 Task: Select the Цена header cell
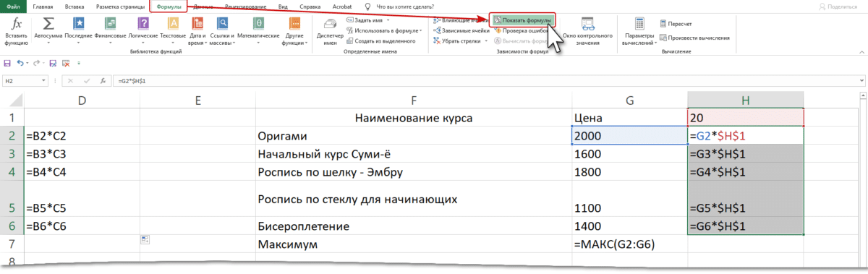point(629,117)
